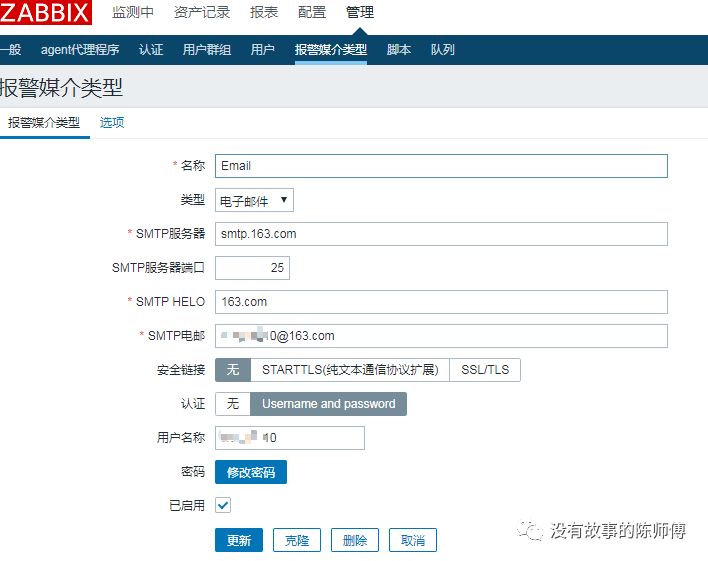Select 报警媒介类型 in the submenu bar
This screenshot has height=561, width=708.
coord(331,49)
